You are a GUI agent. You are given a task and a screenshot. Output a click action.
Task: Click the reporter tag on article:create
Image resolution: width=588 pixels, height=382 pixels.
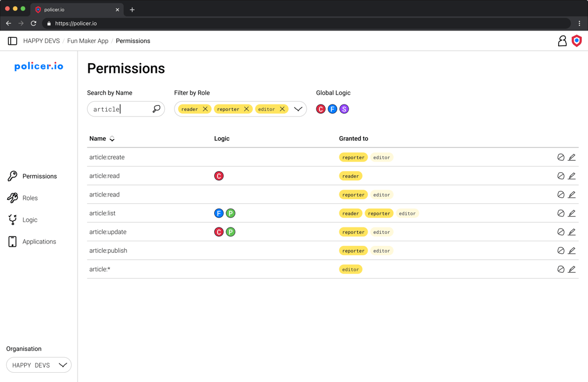(x=353, y=157)
